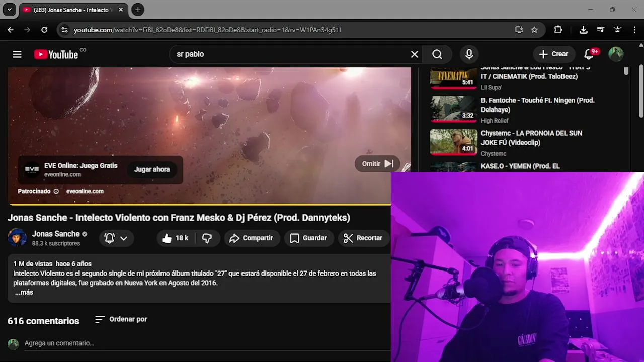This screenshot has width=644, height=362.
Task: Click the 616 comentarios heading
Action: pyautogui.click(x=43, y=321)
